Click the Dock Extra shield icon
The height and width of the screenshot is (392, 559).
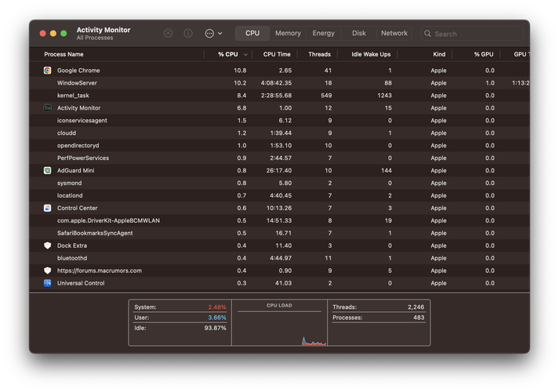47,245
